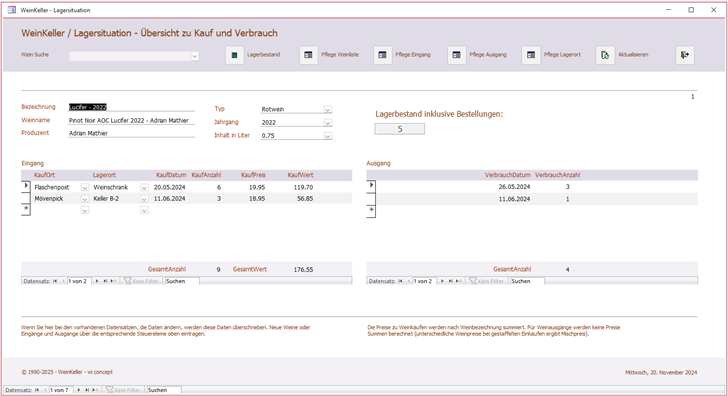The height and width of the screenshot is (396, 728).
Task: Add new record in Eingang navigator
Action: [x=113, y=281]
